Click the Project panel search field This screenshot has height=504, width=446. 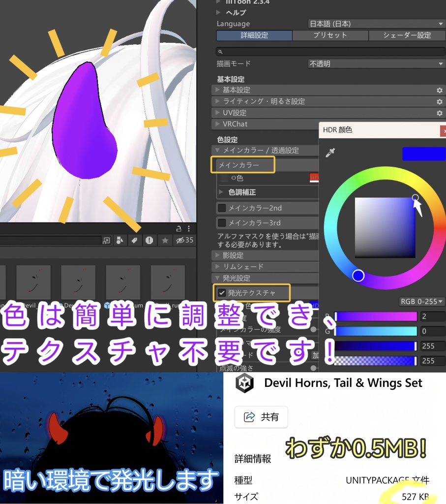pyautogui.click(x=51, y=240)
